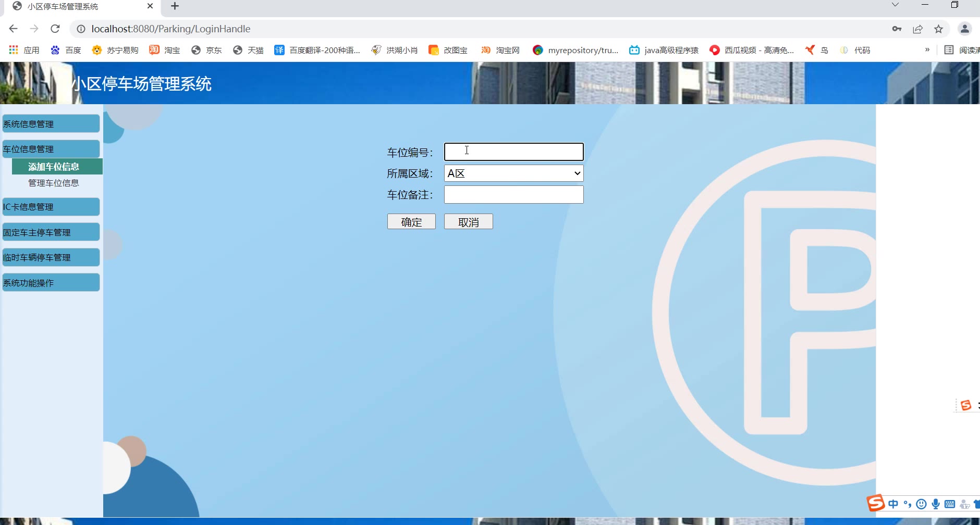Expand IC卡信息管理 sidebar menu
This screenshot has width=980, height=525.
pos(51,207)
